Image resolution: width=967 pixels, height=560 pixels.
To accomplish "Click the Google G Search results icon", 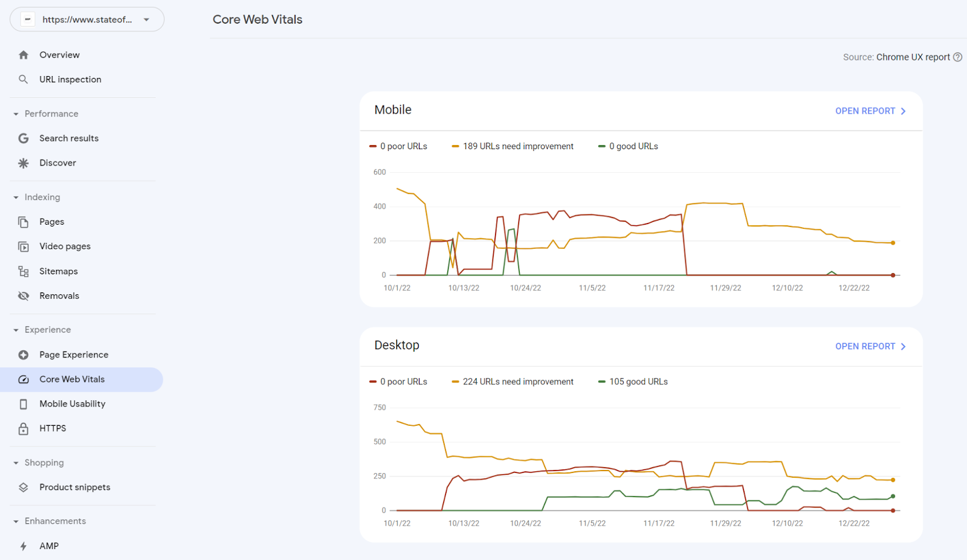I will (24, 138).
